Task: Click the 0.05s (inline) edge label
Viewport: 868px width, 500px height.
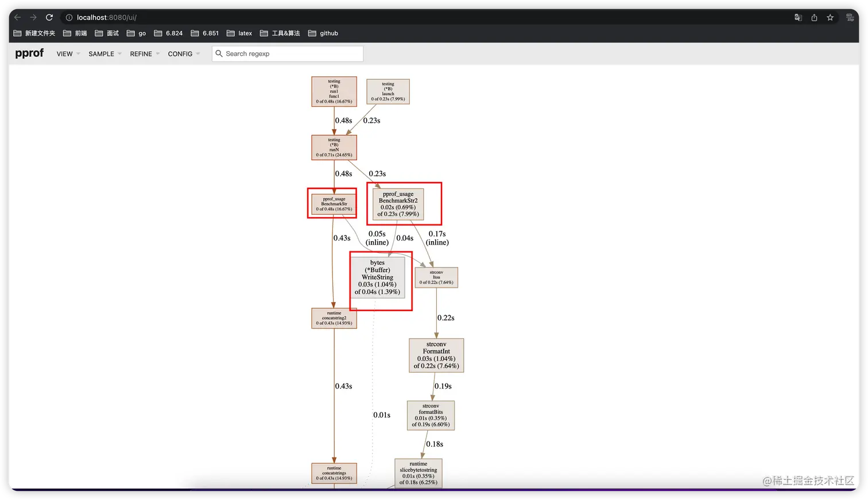Action: pos(377,238)
